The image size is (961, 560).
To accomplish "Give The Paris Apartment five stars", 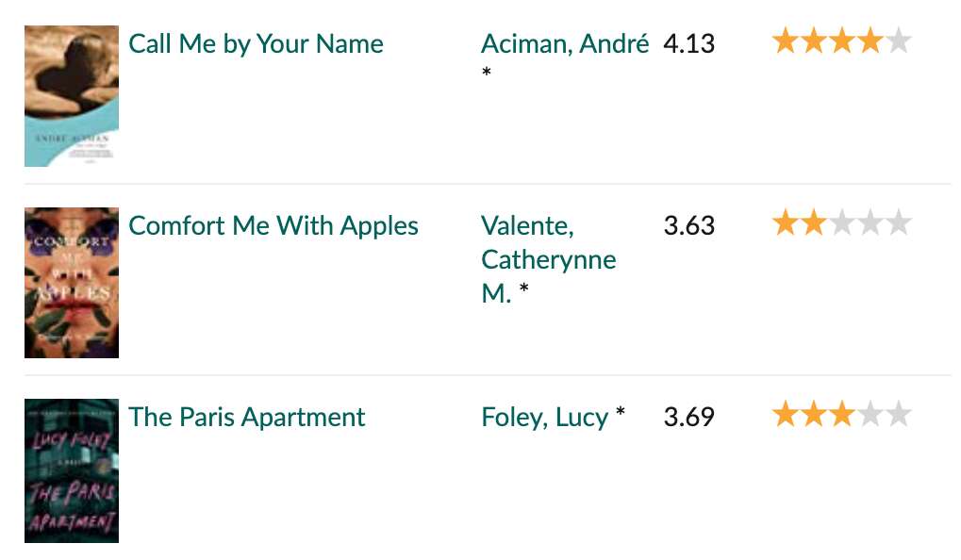I will point(899,414).
